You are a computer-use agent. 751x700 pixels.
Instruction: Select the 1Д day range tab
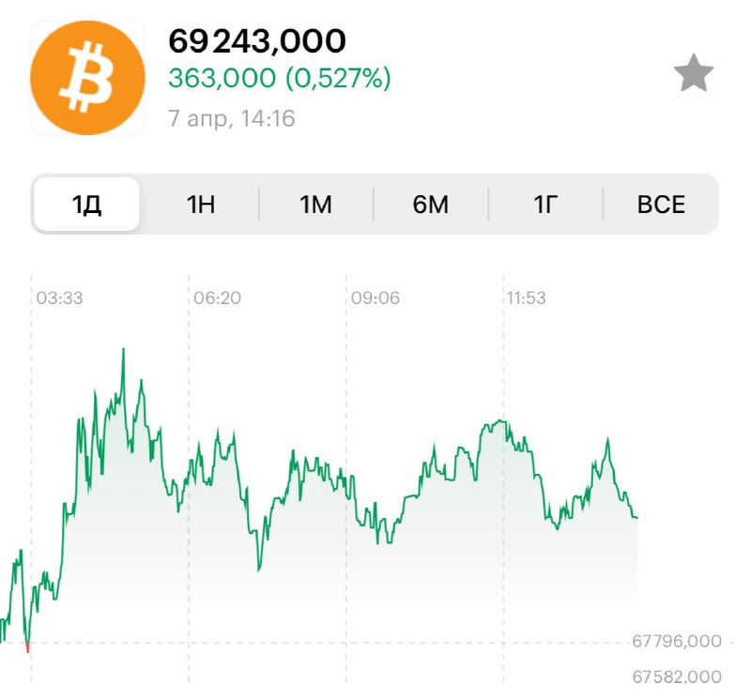86,205
